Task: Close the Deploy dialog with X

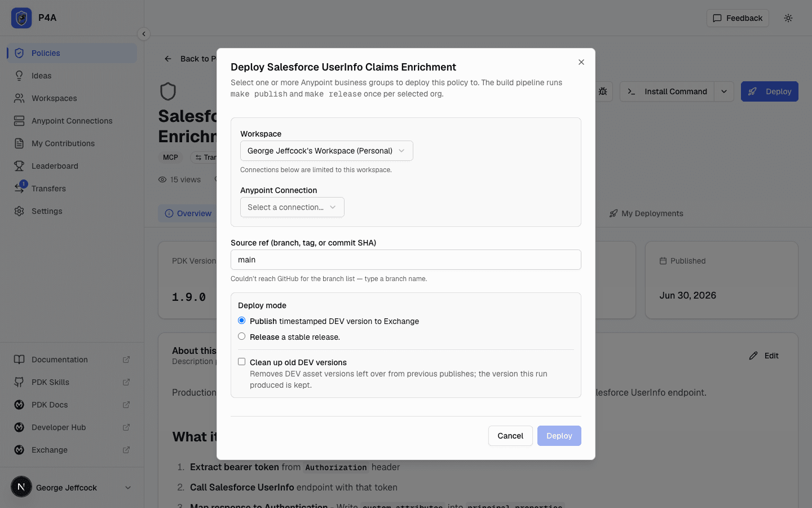Action: [581, 62]
